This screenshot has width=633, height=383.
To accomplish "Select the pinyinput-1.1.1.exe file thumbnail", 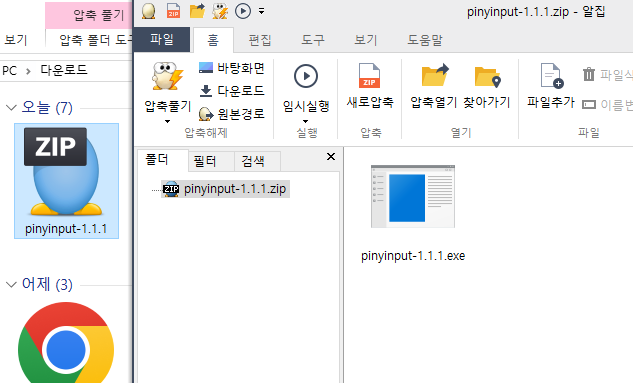I will click(x=413, y=196).
